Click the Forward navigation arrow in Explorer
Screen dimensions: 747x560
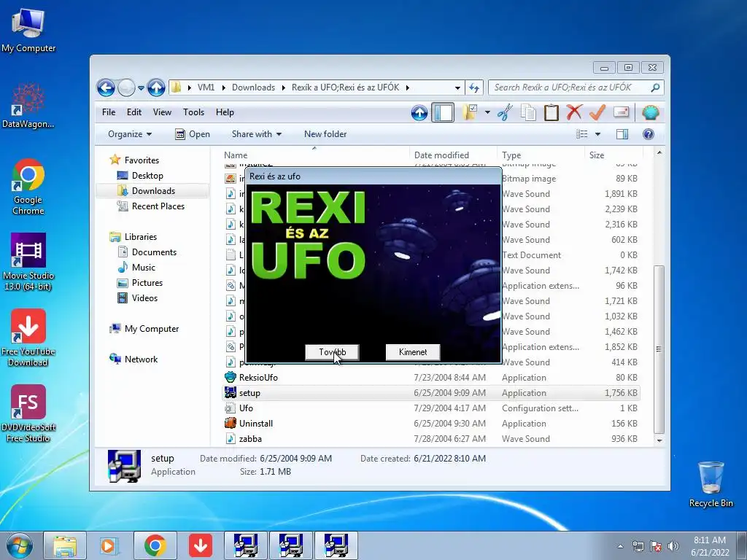126,87
